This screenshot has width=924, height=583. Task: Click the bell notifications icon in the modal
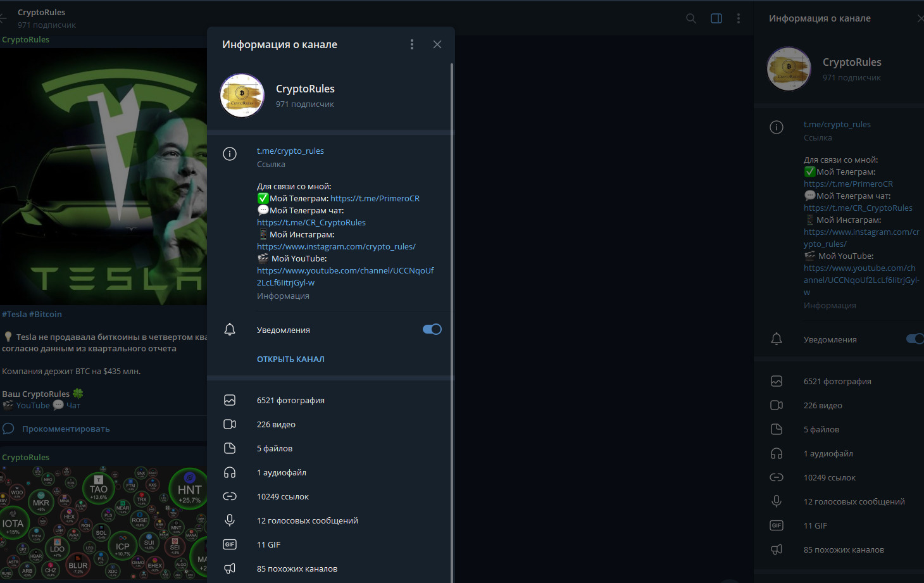click(230, 329)
